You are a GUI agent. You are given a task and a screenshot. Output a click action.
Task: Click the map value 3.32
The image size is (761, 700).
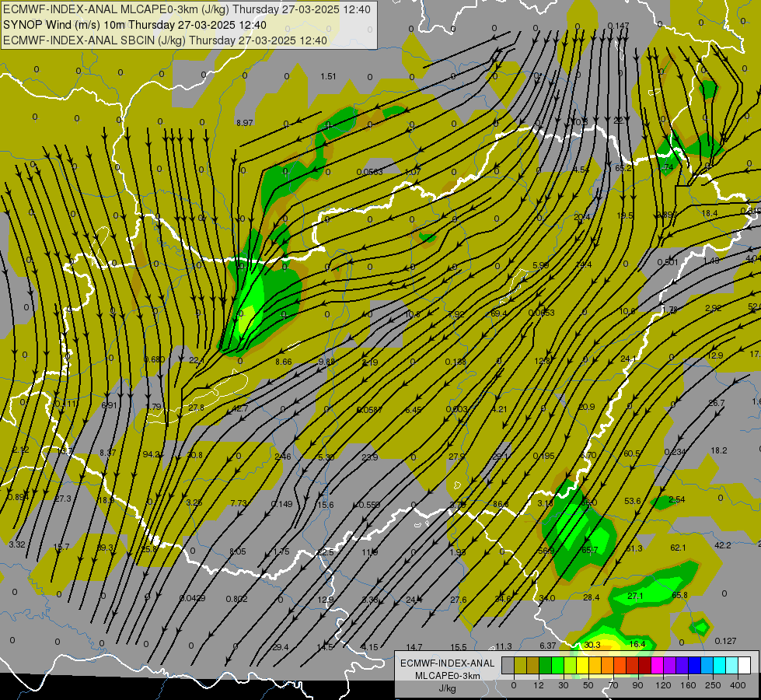[x=17, y=544]
